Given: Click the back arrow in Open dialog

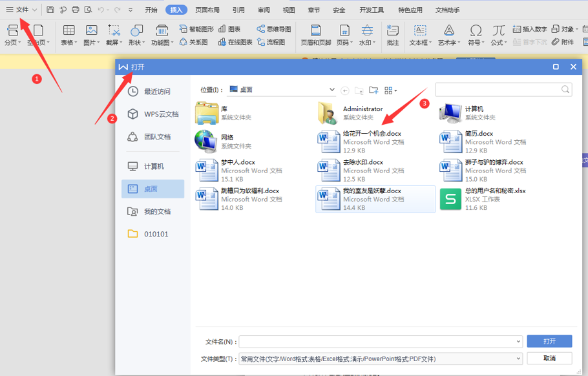Looking at the screenshot, I should (x=345, y=90).
